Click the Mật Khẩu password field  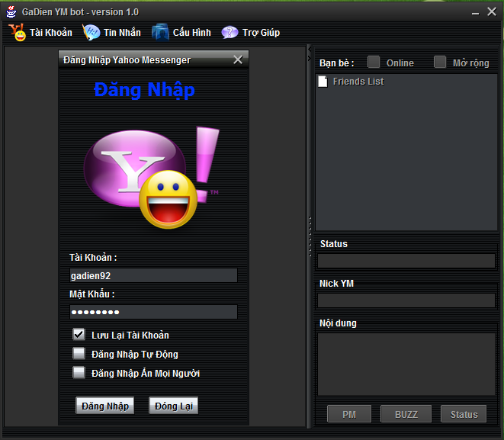pos(153,312)
